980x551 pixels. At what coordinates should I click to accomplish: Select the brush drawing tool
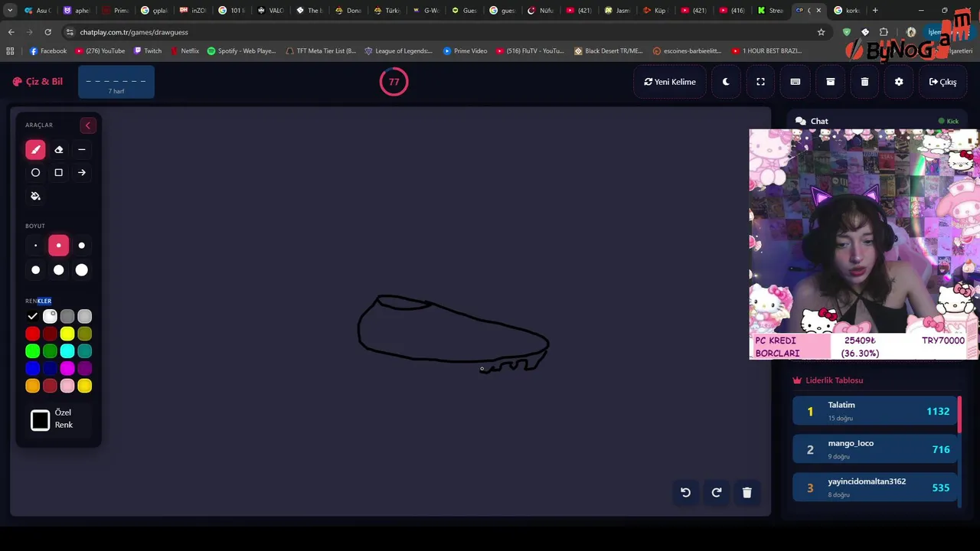click(35, 150)
